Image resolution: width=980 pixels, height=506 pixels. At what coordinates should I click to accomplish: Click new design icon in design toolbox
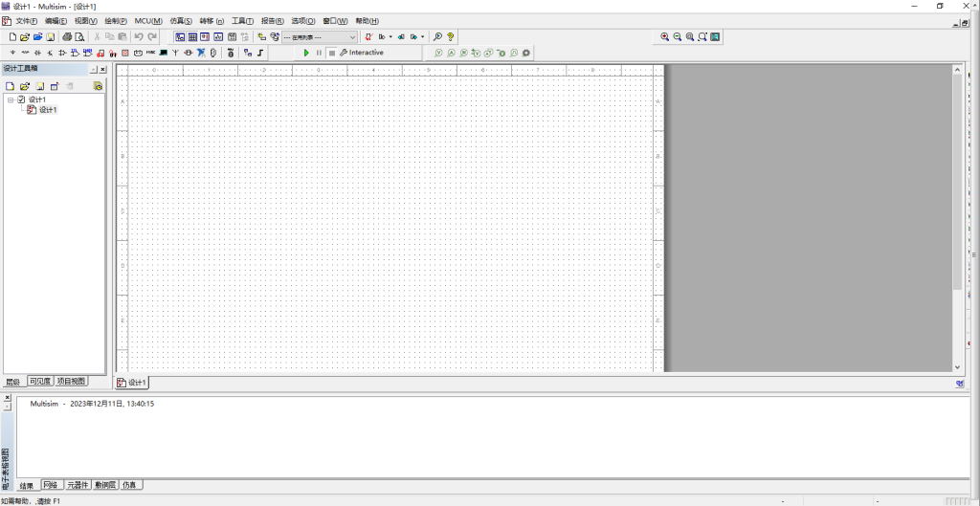pos(10,86)
